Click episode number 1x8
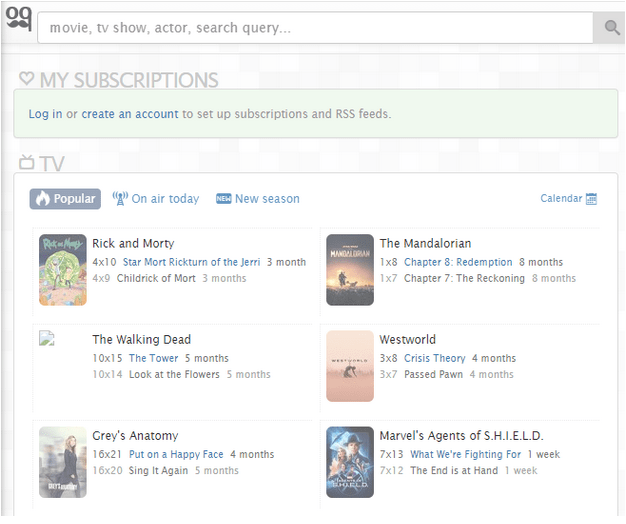Viewport: 626px width, 524px height. 388,262
